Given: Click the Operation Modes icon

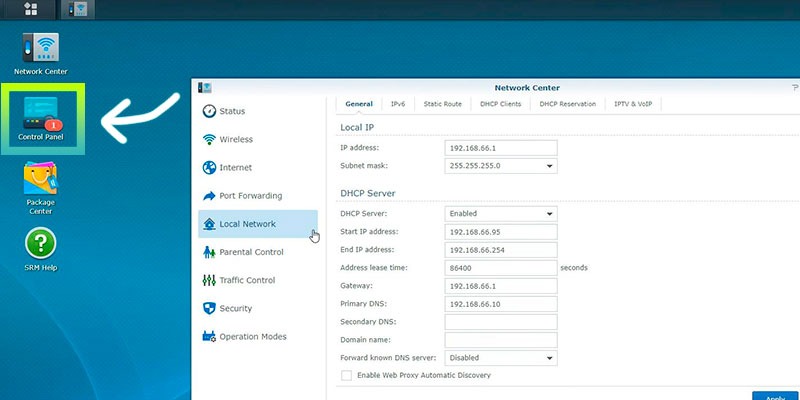Looking at the screenshot, I should [x=209, y=337].
